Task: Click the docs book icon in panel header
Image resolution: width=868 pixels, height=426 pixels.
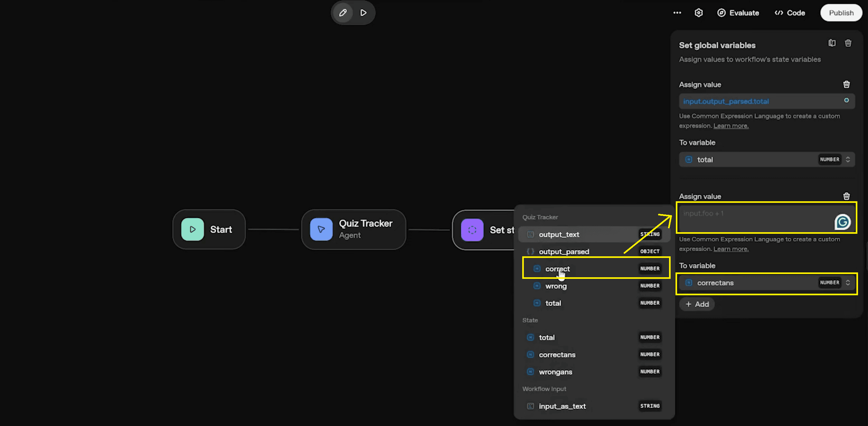Action: pos(832,43)
